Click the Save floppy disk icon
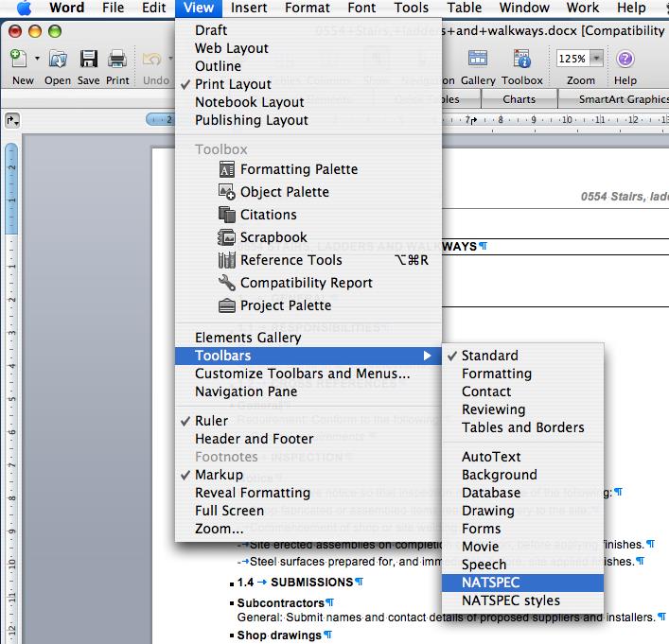The width and height of the screenshot is (669, 644). [89, 61]
